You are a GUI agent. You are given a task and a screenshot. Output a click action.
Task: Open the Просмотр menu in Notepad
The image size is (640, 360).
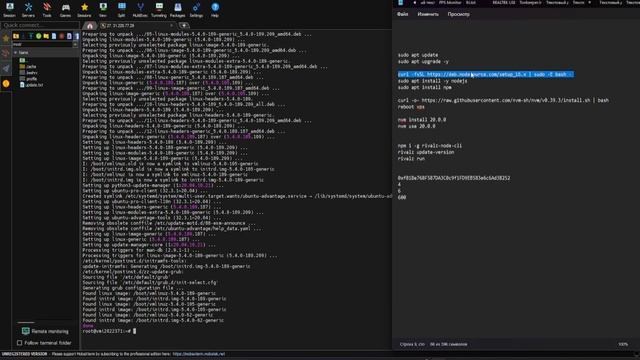[x=458, y=14]
